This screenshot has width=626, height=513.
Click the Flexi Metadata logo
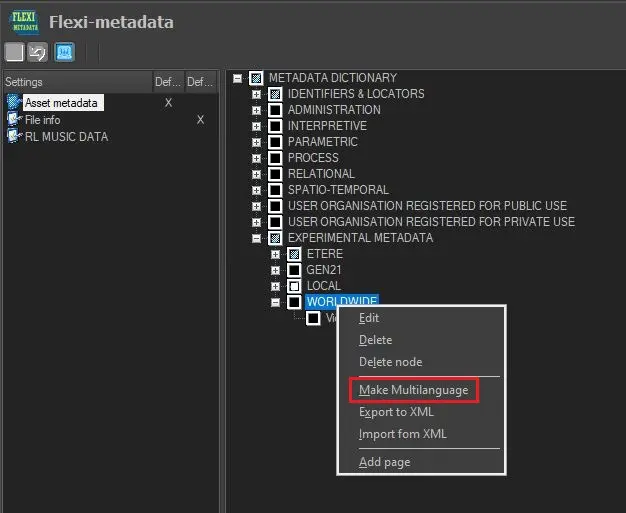pyautogui.click(x=25, y=20)
